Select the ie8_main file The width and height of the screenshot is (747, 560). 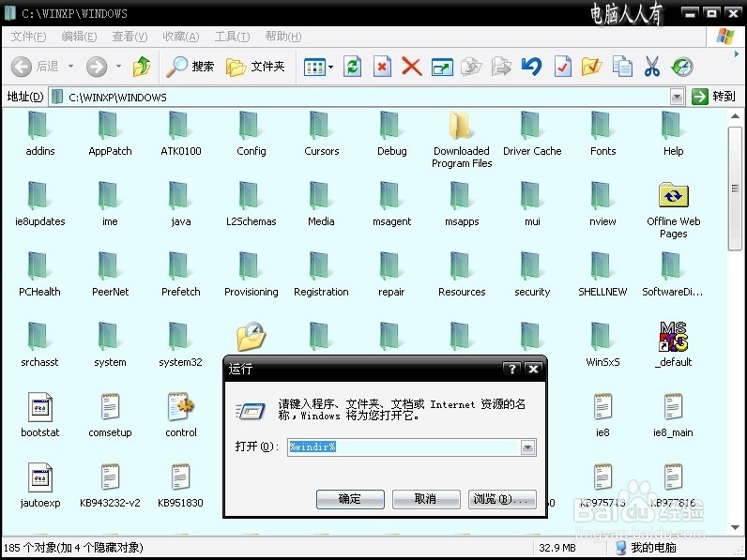point(673,415)
